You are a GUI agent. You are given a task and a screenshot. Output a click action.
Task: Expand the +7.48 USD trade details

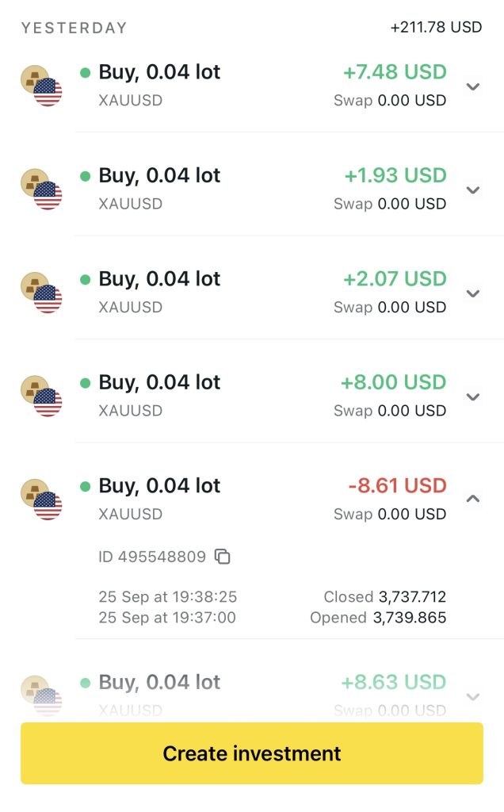coord(473,86)
